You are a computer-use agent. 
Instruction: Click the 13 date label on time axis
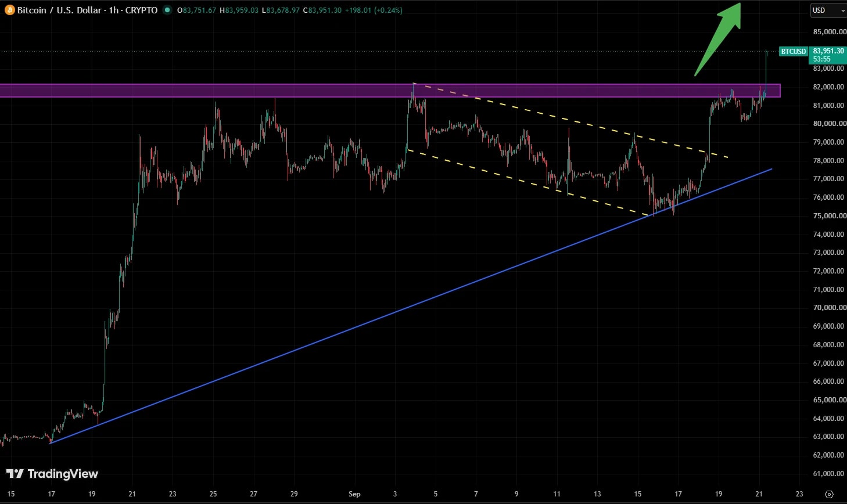click(x=597, y=494)
